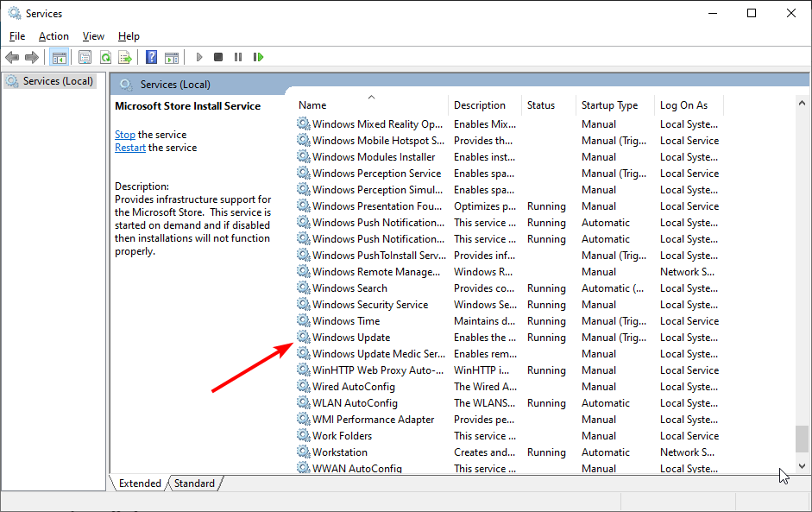The width and height of the screenshot is (812, 512).
Task: Select the Windows Presentation Foundation service row
Action: click(508, 205)
